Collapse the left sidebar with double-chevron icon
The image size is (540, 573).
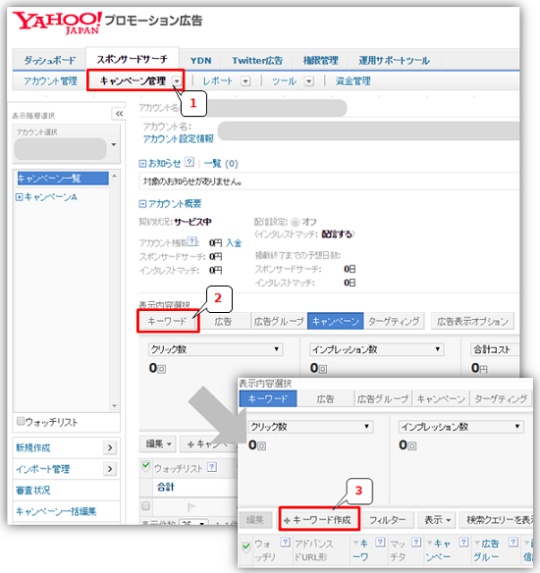(x=119, y=114)
